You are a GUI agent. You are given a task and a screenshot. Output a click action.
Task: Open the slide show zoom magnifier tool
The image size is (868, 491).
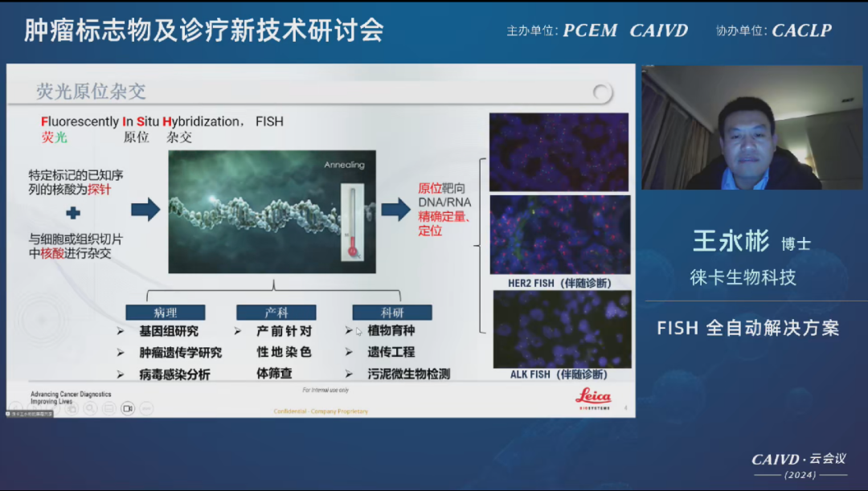[90, 408]
